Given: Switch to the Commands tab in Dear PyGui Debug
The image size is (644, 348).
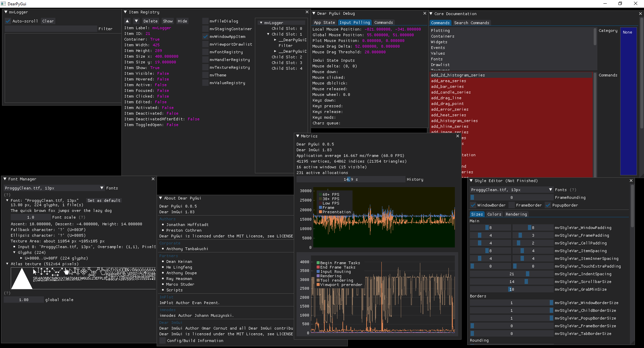Looking at the screenshot, I should [x=383, y=22].
